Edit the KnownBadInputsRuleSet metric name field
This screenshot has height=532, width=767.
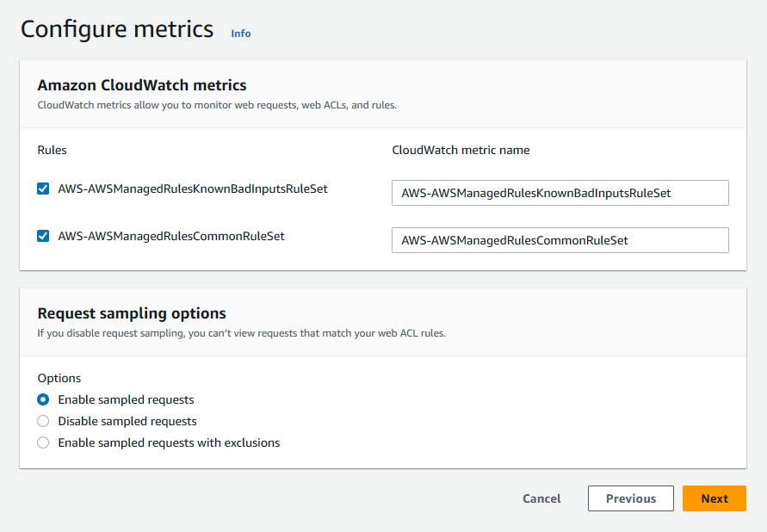[x=560, y=193]
